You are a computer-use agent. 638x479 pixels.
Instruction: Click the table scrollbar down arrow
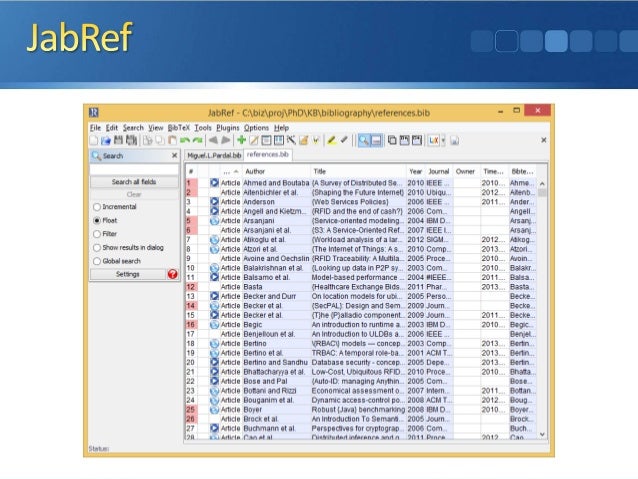542,434
